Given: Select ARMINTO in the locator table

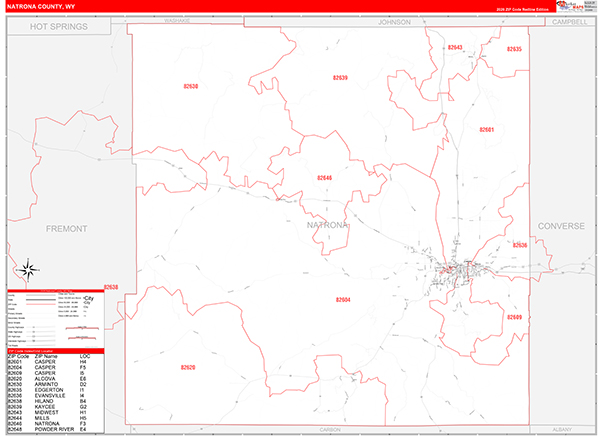Looking at the screenshot, I should [46, 384].
